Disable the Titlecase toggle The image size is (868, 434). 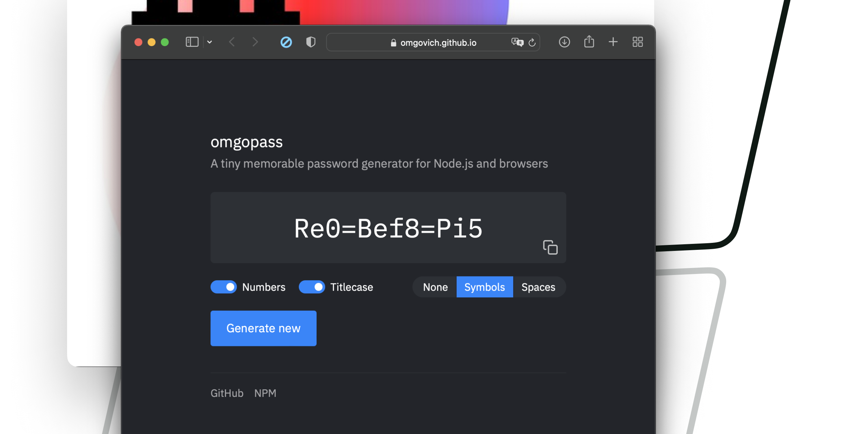click(x=312, y=287)
